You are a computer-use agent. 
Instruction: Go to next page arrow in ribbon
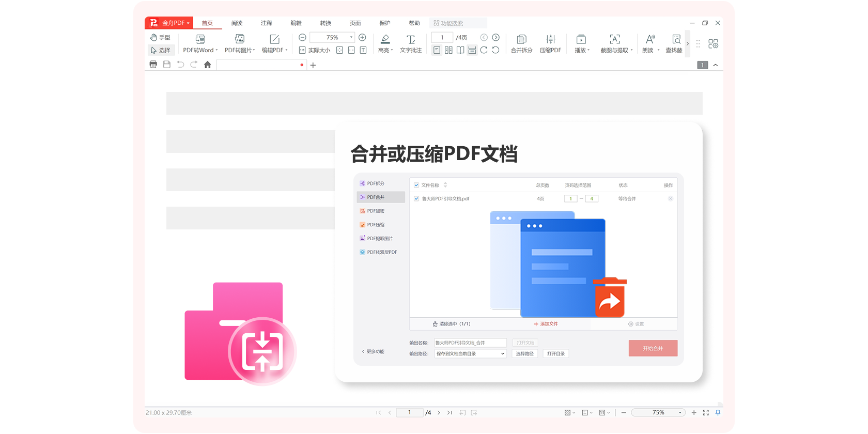click(x=495, y=37)
